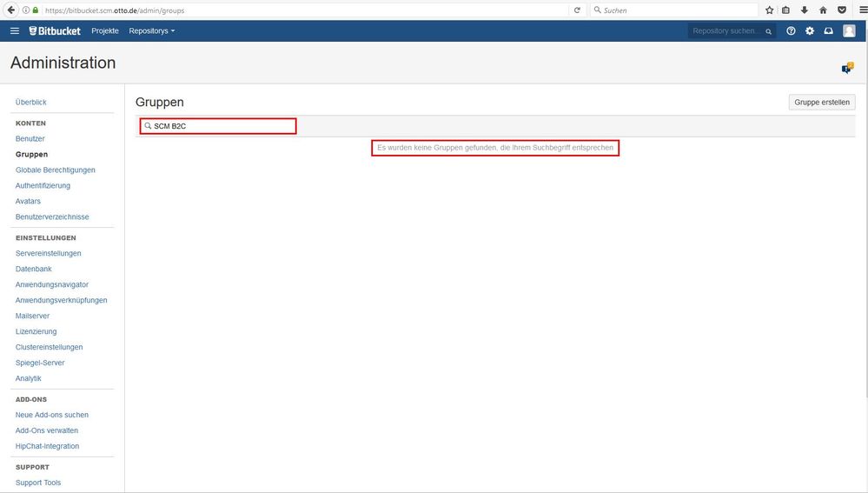Open the browser downloads arrow icon
This screenshot has height=493, width=868.
coord(805,10)
